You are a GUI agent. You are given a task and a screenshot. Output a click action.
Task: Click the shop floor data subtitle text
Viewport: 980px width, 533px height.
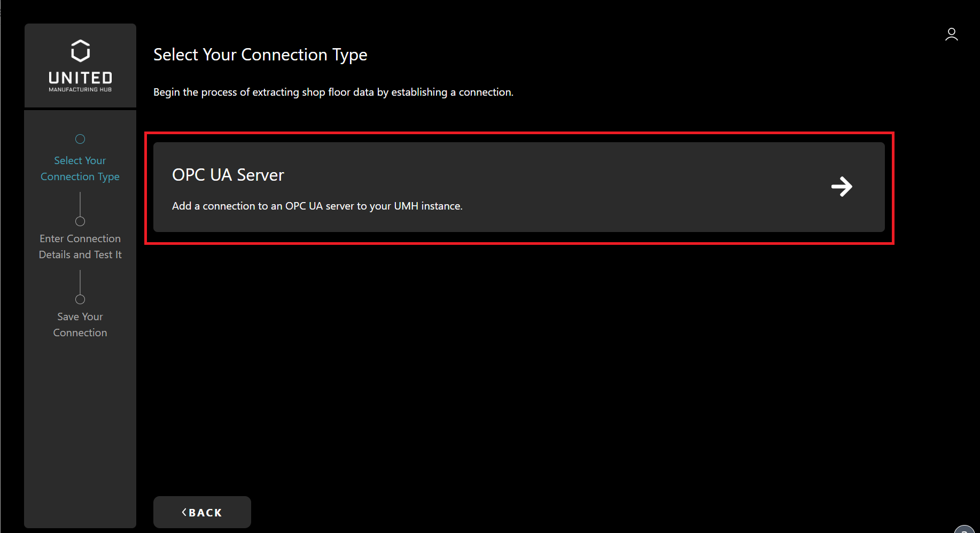pyautogui.click(x=333, y=92)
